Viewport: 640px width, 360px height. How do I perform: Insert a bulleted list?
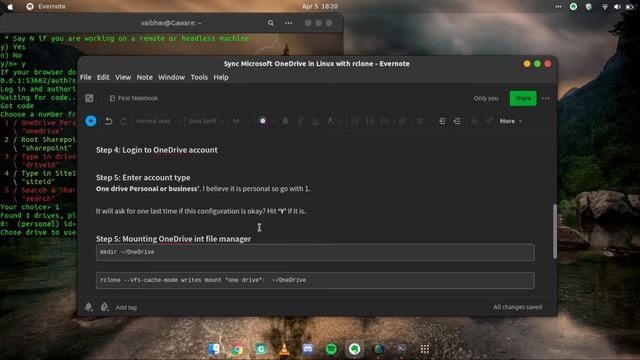355,121
